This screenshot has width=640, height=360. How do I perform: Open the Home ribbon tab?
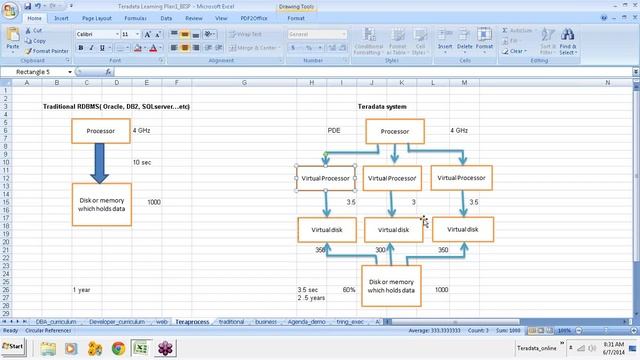click(x=34, y=18)
